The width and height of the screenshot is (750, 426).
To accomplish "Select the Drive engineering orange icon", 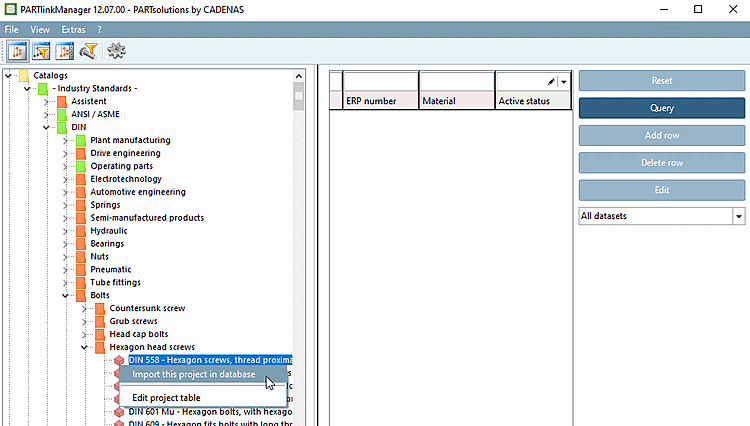I will click(x=81, y=153).
